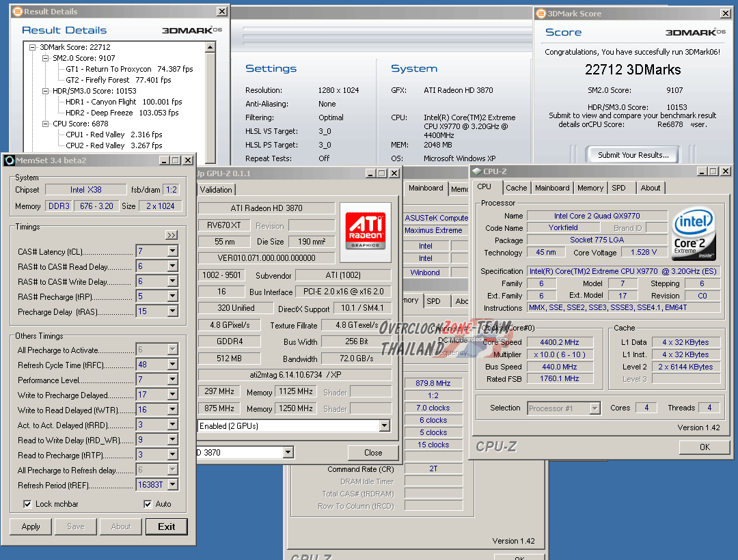Open the Act. to Act. Delayed (tRRD) dropdown
The image size is (738, 560).
pos(172,425)
